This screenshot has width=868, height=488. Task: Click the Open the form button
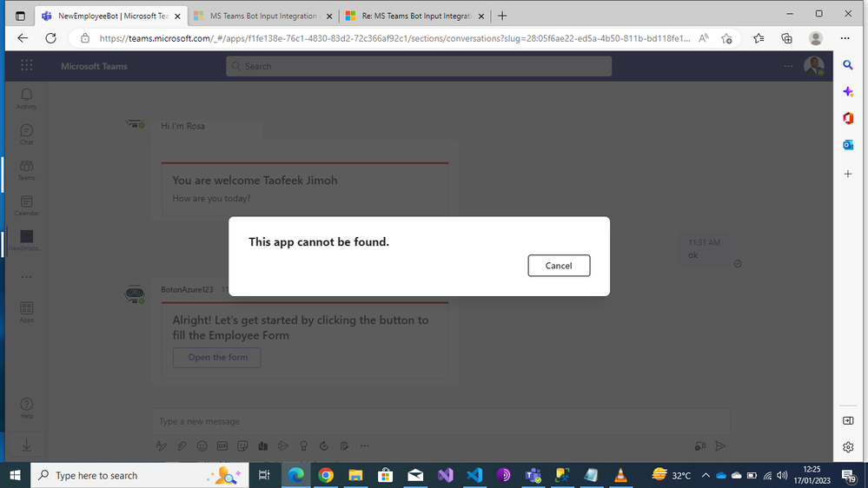pyautogui.click(x=217, y=358)
